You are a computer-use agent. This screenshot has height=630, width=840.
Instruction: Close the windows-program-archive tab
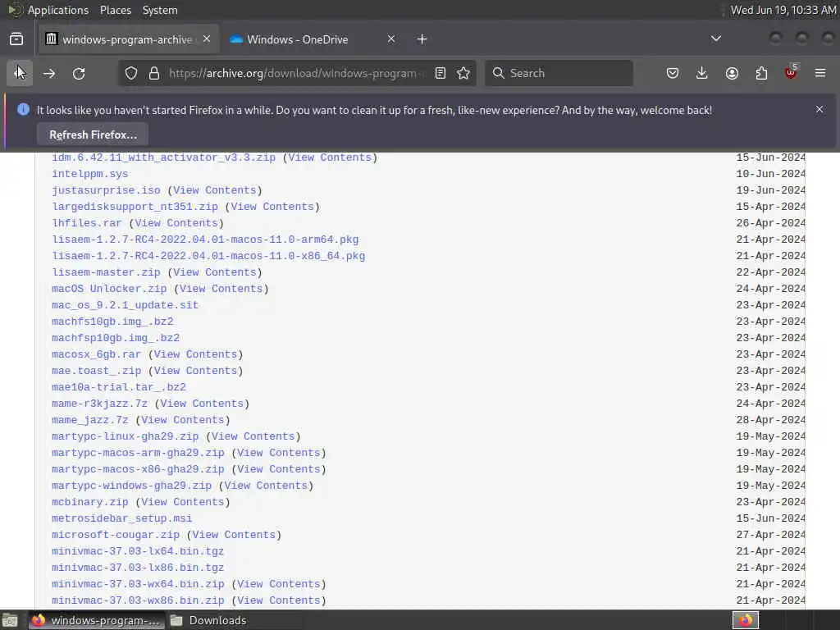(x=207, y=39)
